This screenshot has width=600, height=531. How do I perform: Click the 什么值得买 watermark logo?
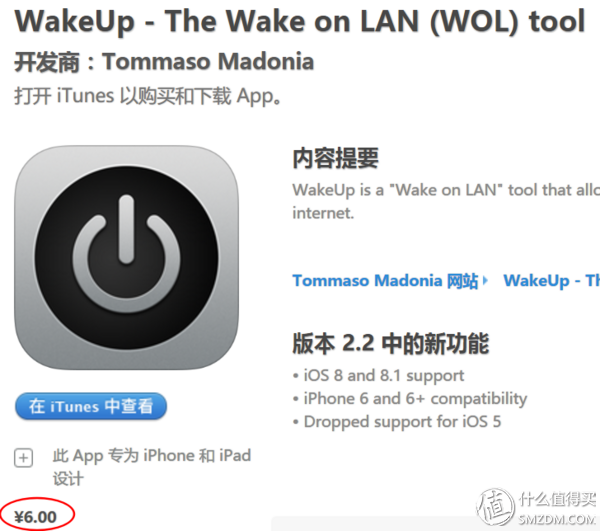(x=536, y=507)
